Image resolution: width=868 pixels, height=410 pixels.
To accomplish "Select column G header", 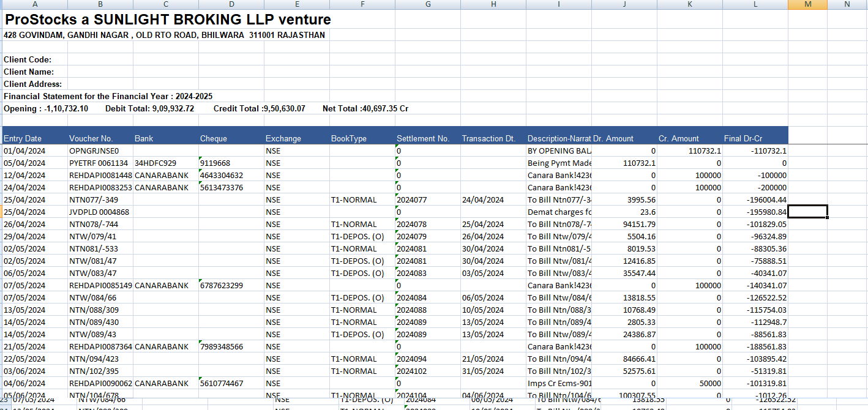I will (428, 5).
